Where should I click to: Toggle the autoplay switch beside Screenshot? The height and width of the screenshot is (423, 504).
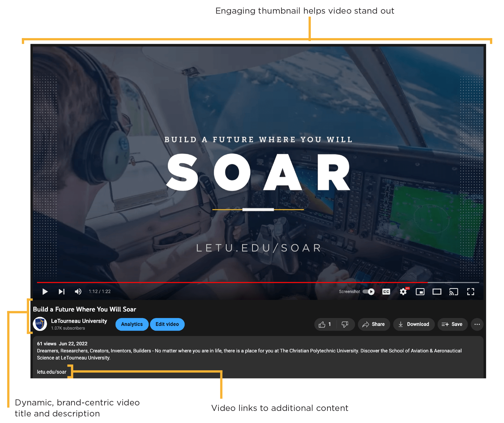tap(369, 292)
